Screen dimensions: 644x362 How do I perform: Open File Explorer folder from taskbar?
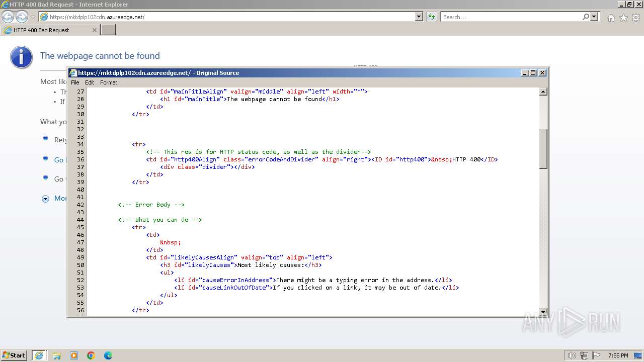pyautogui.click(x=57, y=355)
